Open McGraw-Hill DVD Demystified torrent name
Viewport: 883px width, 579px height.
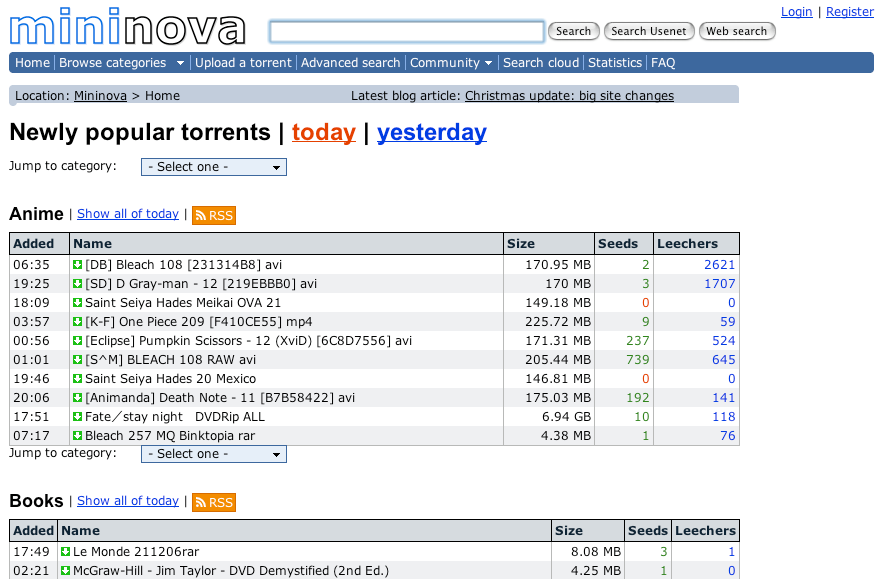click(x=231, y=571)
